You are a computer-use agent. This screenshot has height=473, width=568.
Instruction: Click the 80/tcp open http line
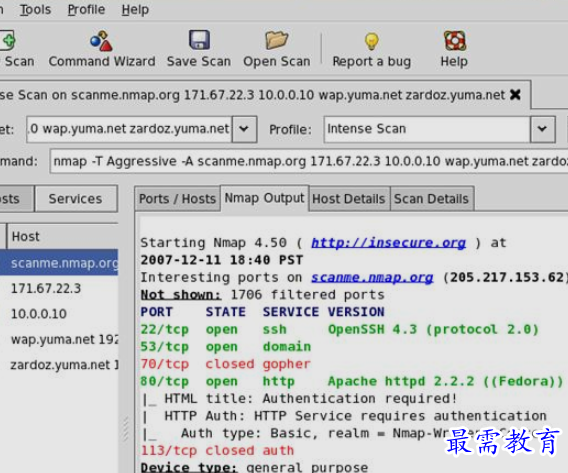[x=351, y=381]
